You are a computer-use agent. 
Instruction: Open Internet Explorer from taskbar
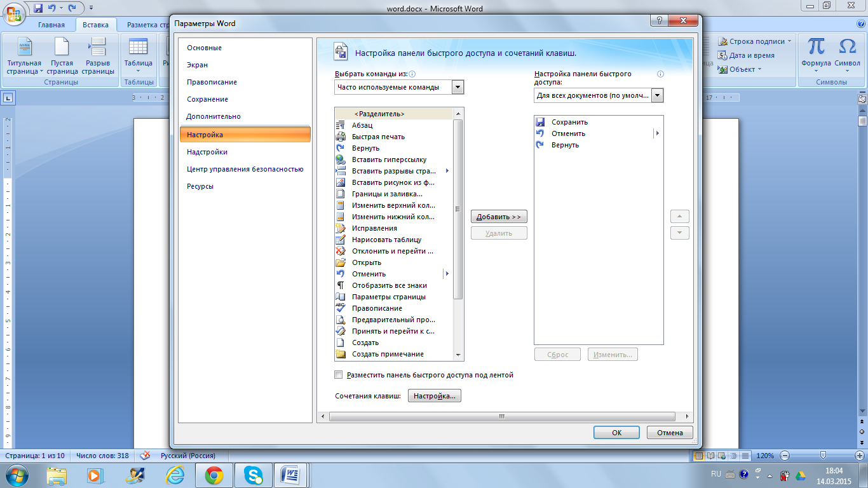(174, 475)
